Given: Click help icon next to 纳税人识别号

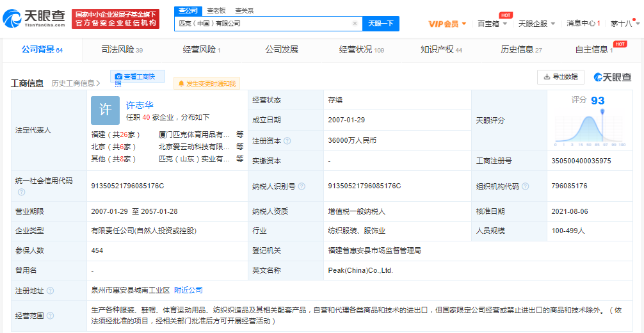Looking at the screenshot, I should [302, 186].
